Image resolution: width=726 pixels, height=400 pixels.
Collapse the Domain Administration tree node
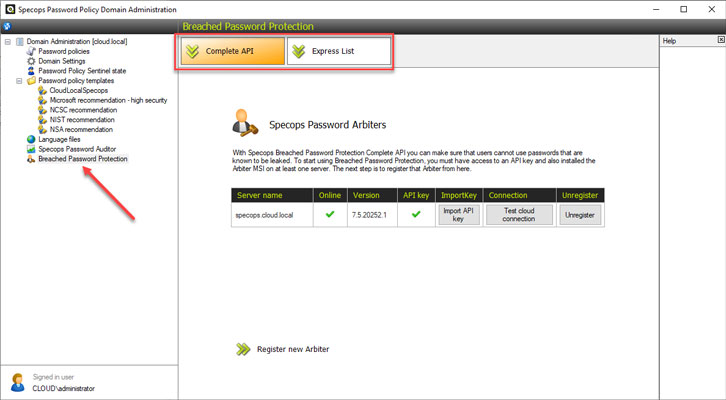(8, 42)
